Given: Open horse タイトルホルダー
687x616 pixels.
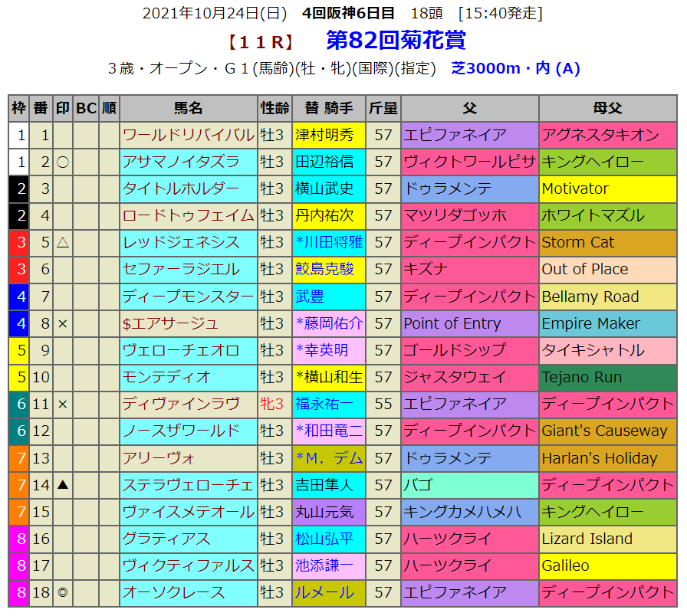Looking at the screenshot, I should (181, 188).
